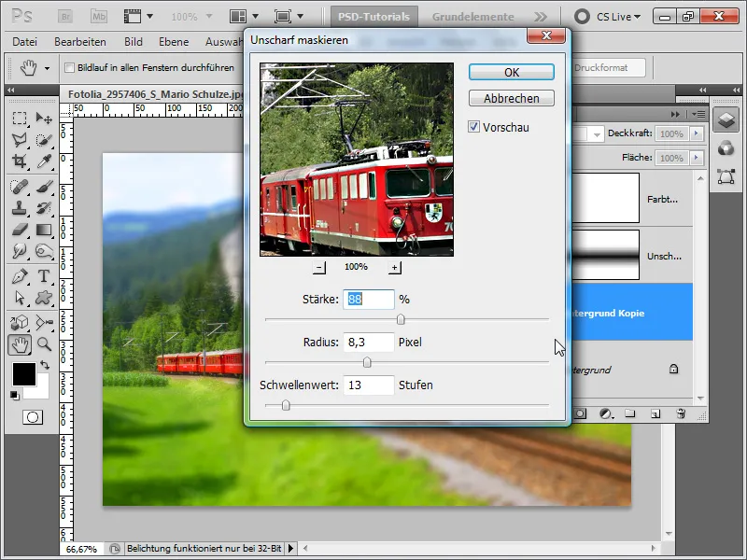The image size is (747, 560).
Task: Select the Crop tool
Action: [20, 161]
